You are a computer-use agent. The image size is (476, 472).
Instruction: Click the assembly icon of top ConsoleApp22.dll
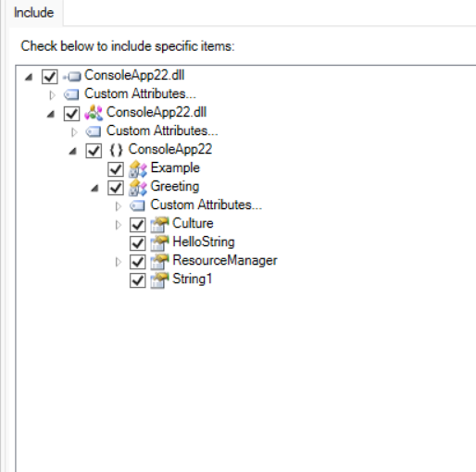click(x=72, y=76)
